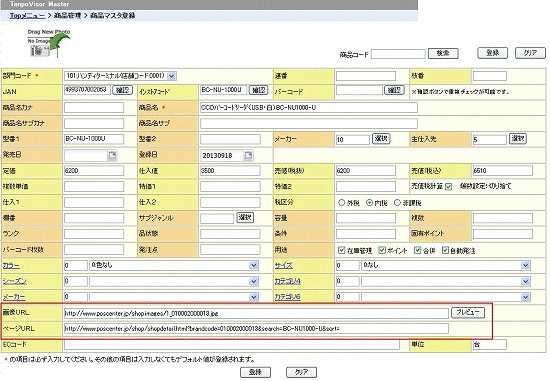The width and height of the screenshot is (550, 381).
Task: Open the 登録日 calendar picker icon
Action: (x=248, y=155)
